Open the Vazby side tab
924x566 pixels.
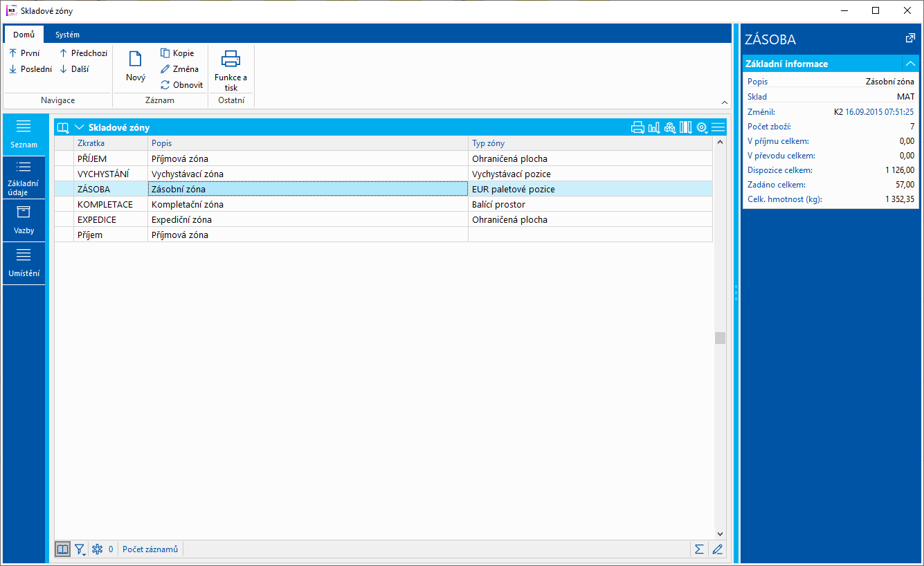click(24, 221)
